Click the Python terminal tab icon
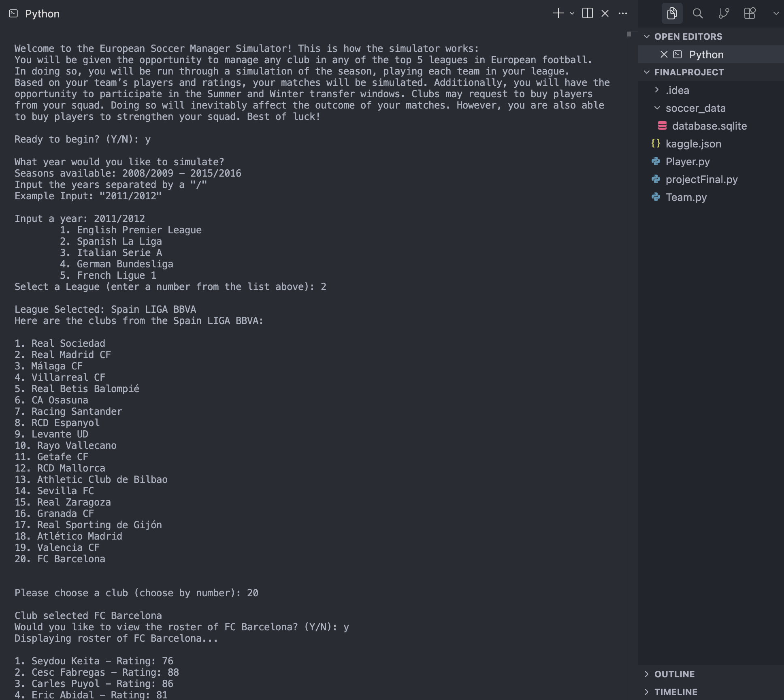Viewport: 784px width, 700px height. pyautogui.click(x=13, y=14)
